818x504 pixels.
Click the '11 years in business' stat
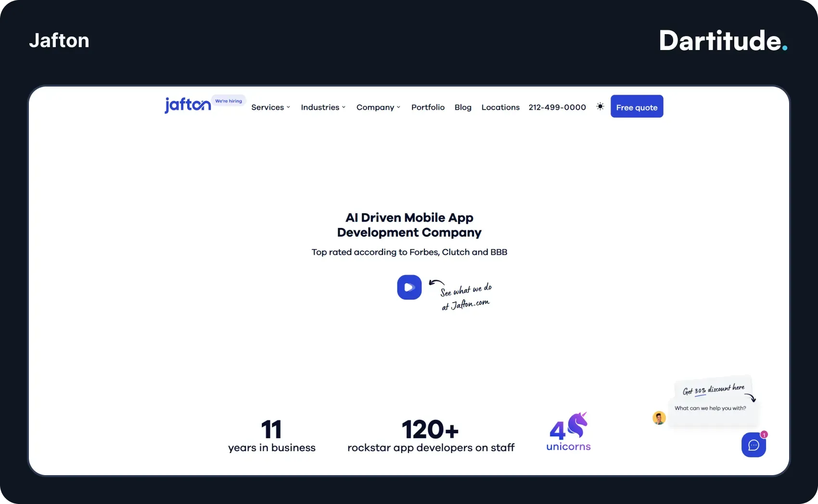272,436
